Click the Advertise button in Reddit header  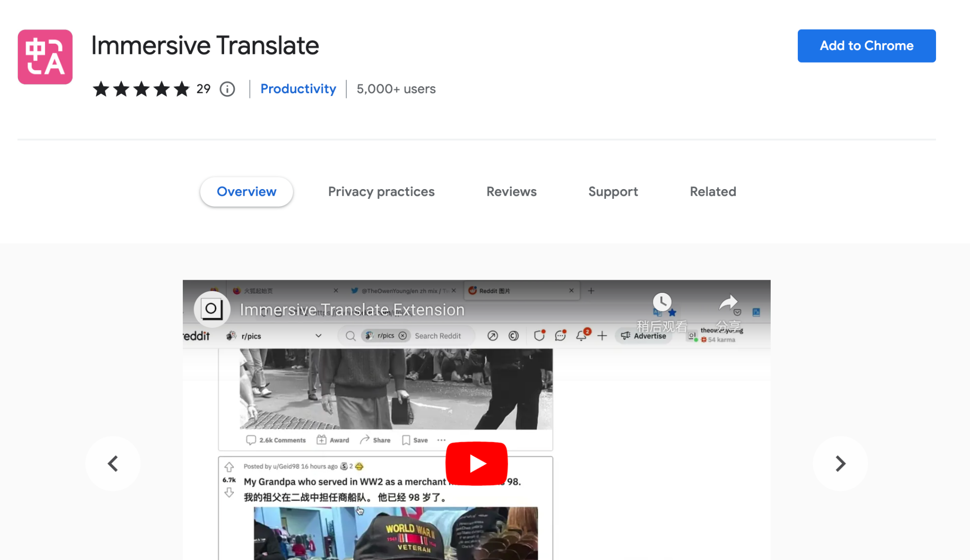[643, 336]
